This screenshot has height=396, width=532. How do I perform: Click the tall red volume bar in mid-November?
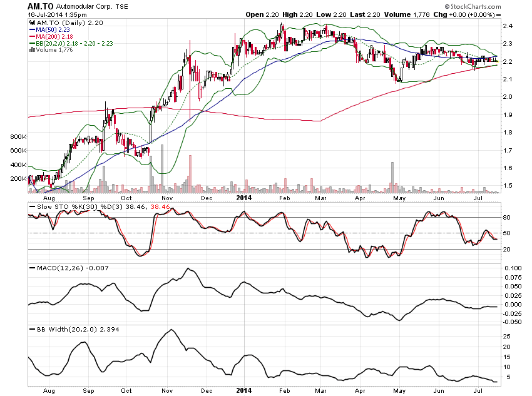coord(190,174)
